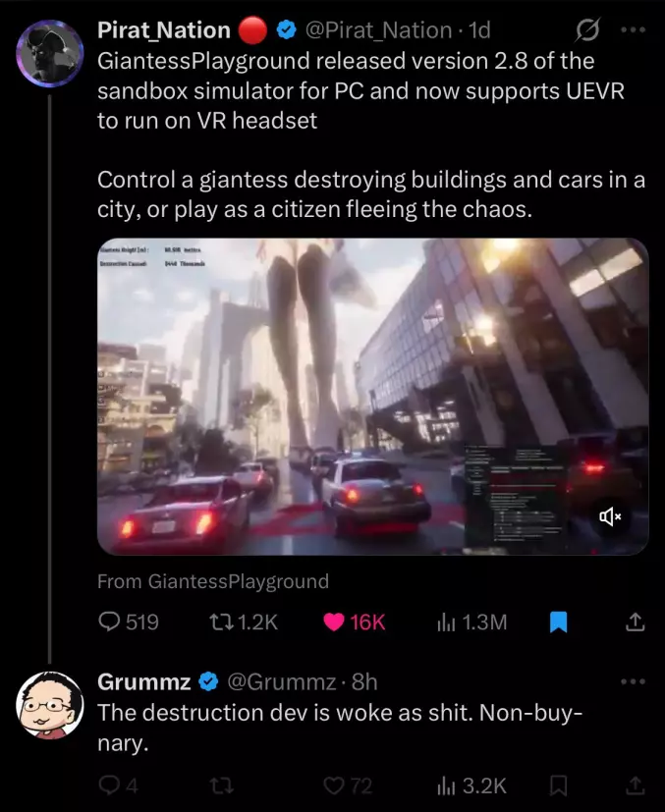Repost the Pirat_Nation tweet

point(244,622)
